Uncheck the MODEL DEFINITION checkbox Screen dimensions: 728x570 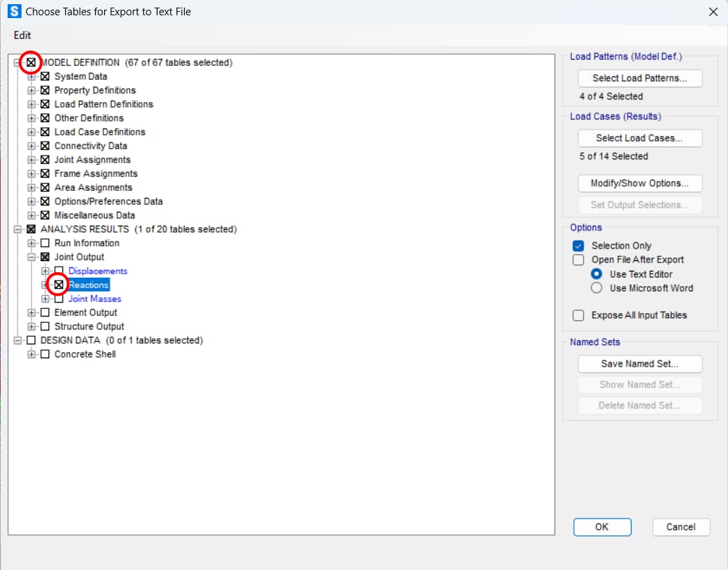(31, 62)
